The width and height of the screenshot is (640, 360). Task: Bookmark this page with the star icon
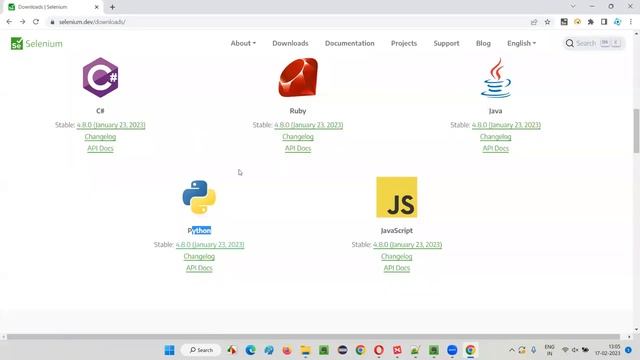tap(547, 22)
